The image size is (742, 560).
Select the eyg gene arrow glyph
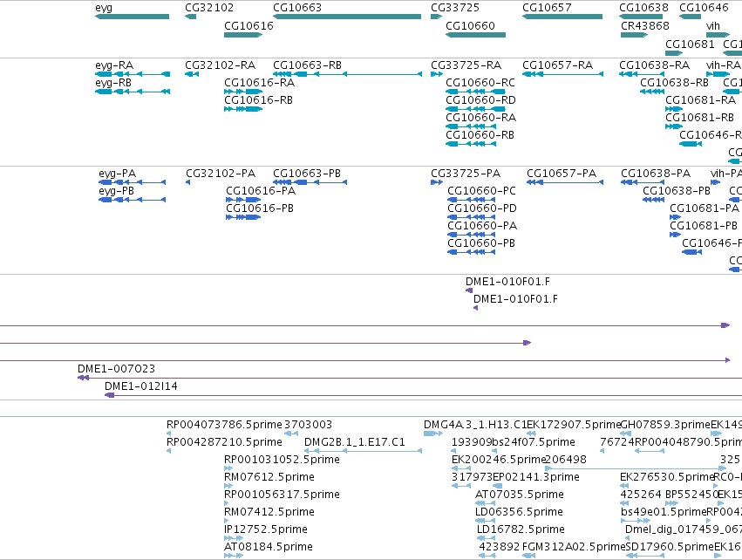click(132, 17)
